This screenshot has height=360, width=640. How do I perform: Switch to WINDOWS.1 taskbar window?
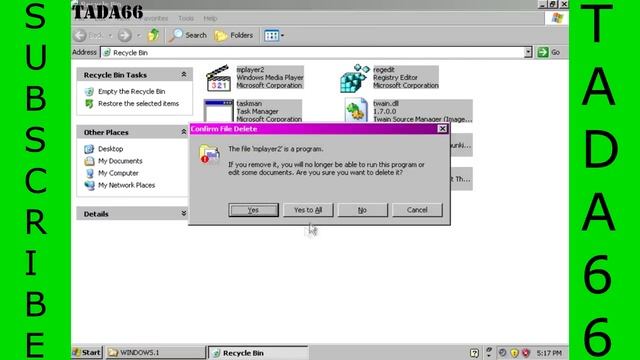point(156,352)
